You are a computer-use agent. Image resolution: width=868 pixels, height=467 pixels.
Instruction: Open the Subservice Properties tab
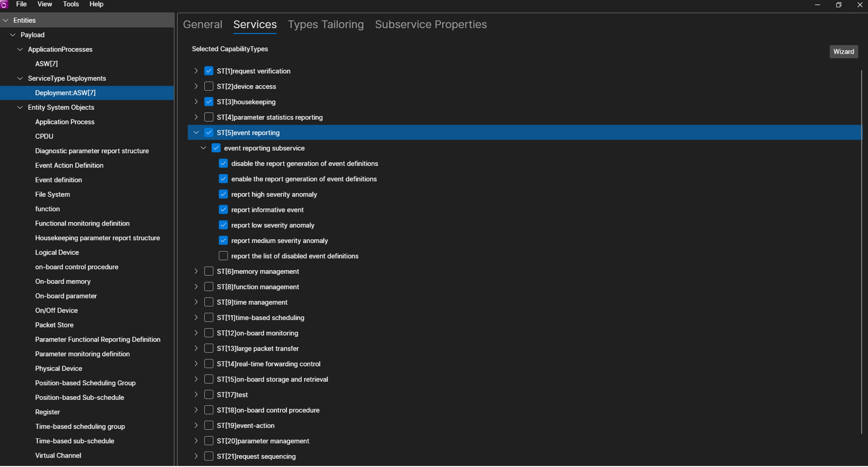point(431,25)
